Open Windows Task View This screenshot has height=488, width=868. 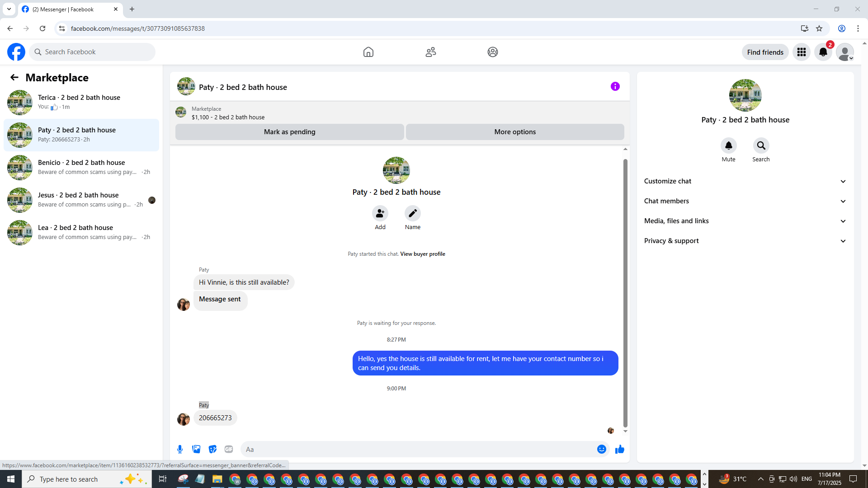click(x=163, y=479)
